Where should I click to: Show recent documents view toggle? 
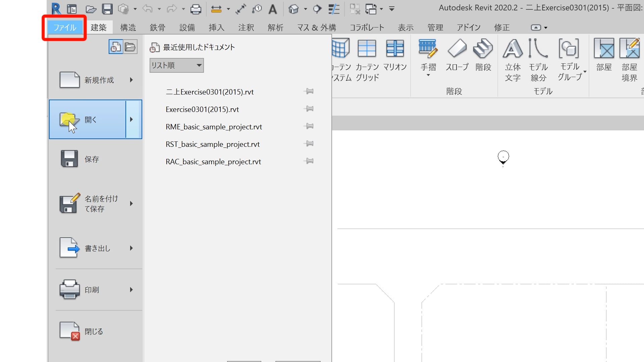click(116, 47)
